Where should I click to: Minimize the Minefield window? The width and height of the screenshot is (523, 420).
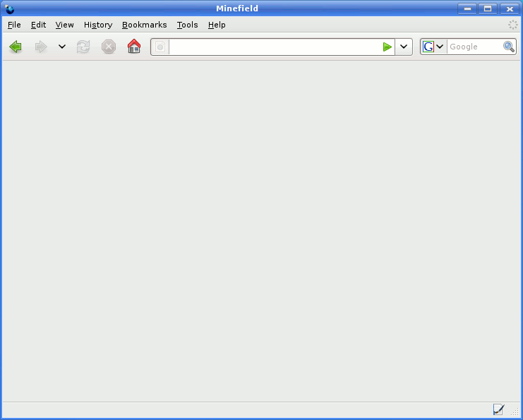467,8
